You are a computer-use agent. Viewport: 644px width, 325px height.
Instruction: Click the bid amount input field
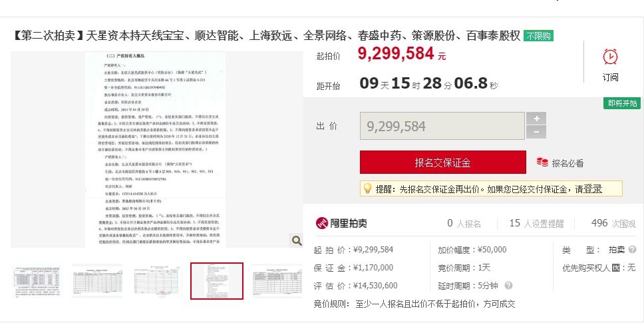click(442, 126)
